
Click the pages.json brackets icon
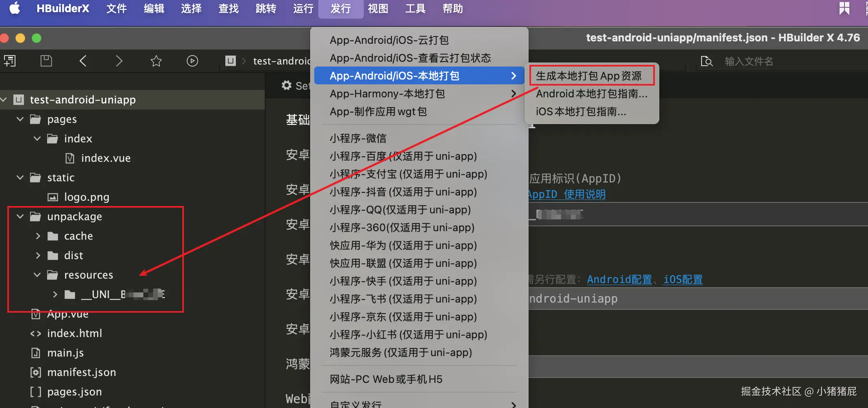36,392
